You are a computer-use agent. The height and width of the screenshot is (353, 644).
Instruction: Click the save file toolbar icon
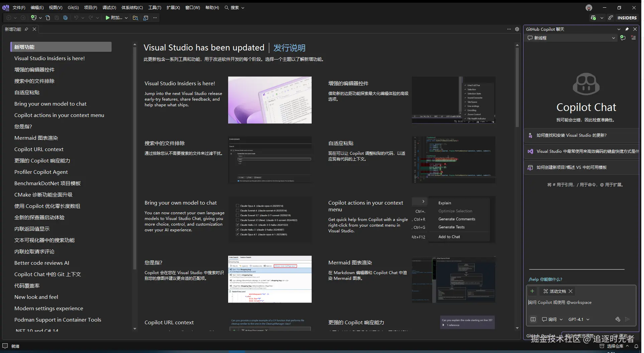pos(57,18)
